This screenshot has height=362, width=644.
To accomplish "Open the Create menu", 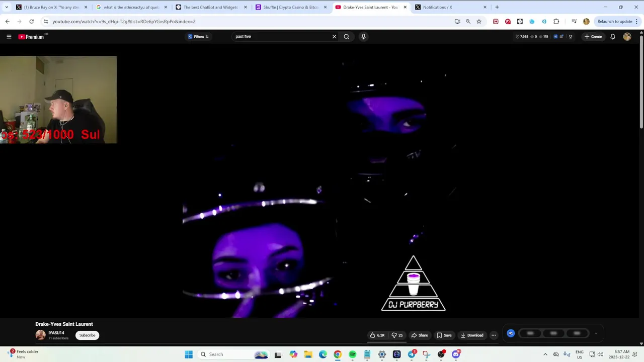I will (x=593, y=37).
